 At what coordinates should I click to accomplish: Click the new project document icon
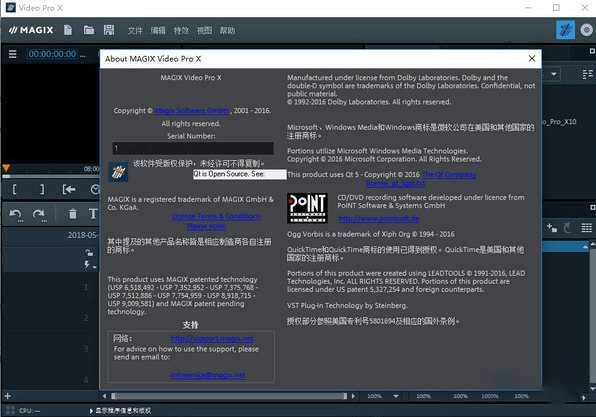68,30
